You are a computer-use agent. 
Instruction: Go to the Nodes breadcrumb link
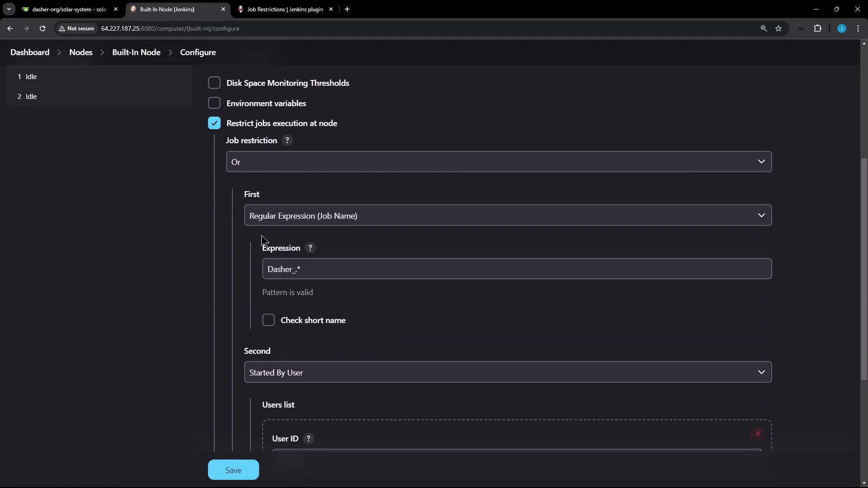pyautogui.click(x=81, y=52)
